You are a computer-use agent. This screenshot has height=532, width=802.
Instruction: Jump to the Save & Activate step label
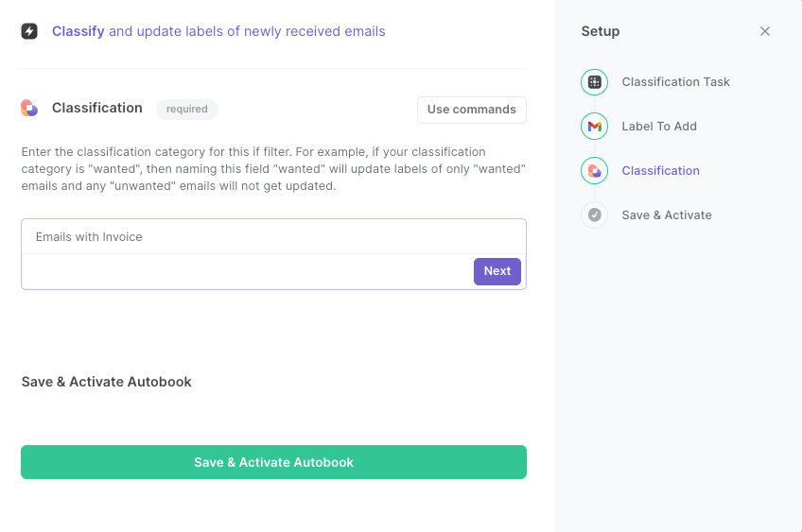tap(667, 215)
